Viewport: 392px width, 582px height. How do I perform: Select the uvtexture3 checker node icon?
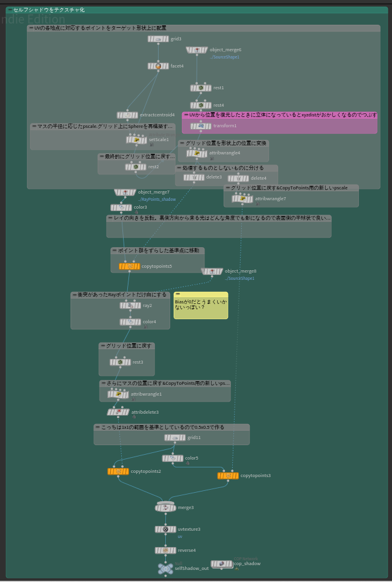click(166, 530)
